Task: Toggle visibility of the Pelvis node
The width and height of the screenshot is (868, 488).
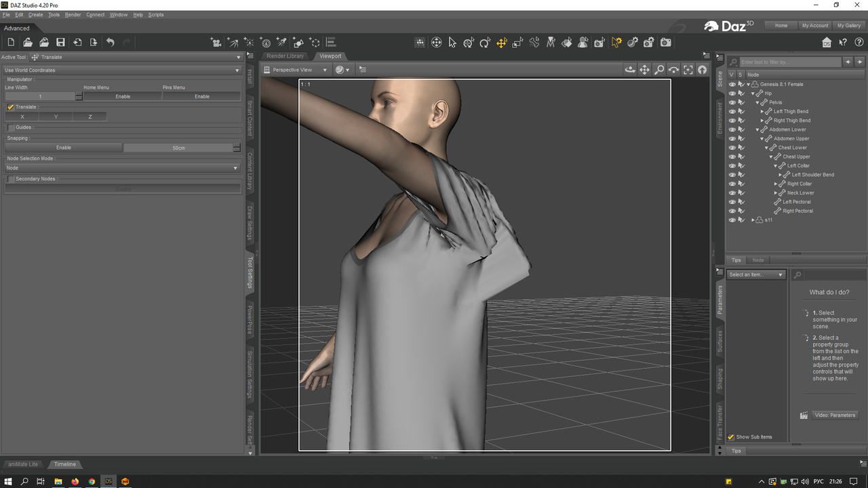Action: click(x=732, y=102)
